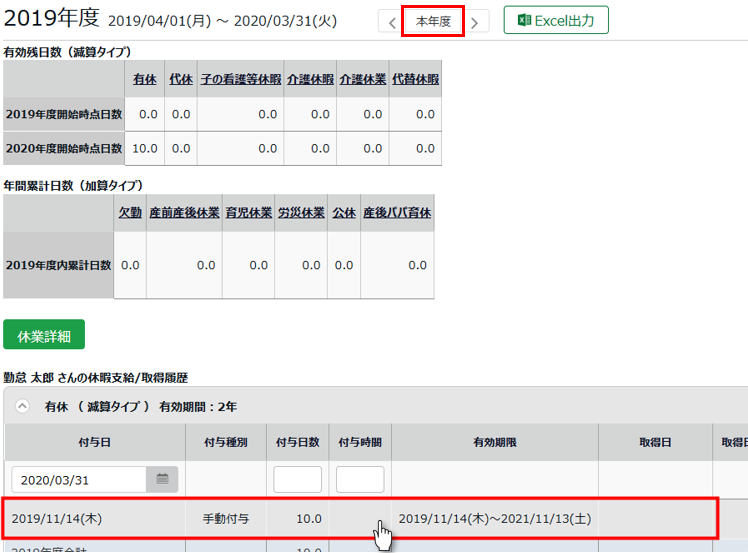Collapse the 有休 history section

pos(22,407)
